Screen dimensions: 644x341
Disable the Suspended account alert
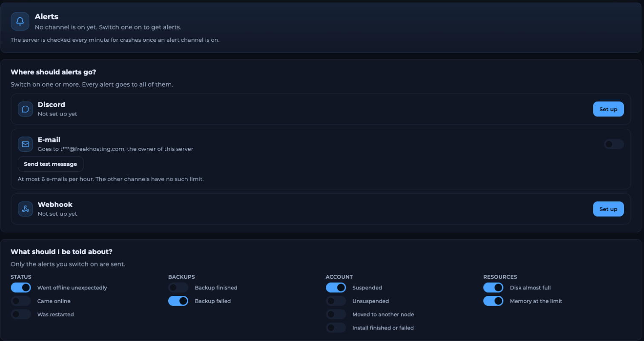[x=336, y=288]
